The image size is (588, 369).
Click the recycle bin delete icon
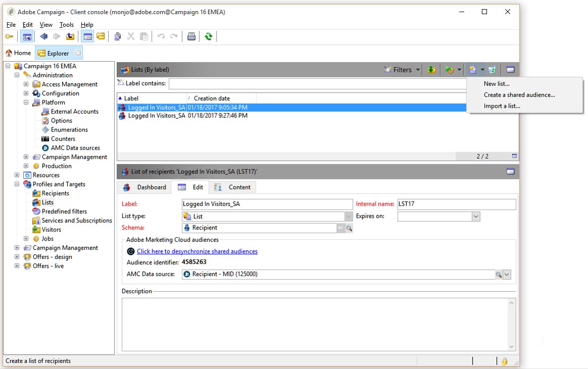click(x=492, y=70)
